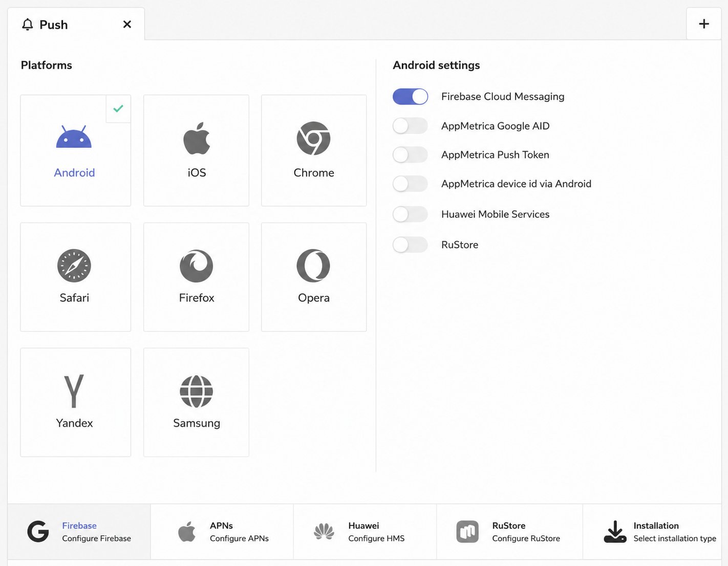Switch to RuStore configuration step
This screenshot has width=728, height=566.
(509, 532)
